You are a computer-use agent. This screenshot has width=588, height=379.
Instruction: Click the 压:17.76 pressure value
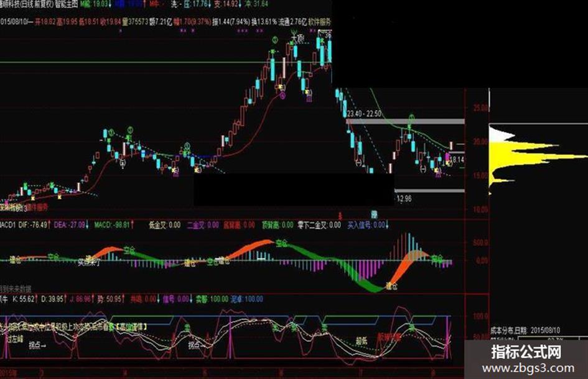(196, 4)
